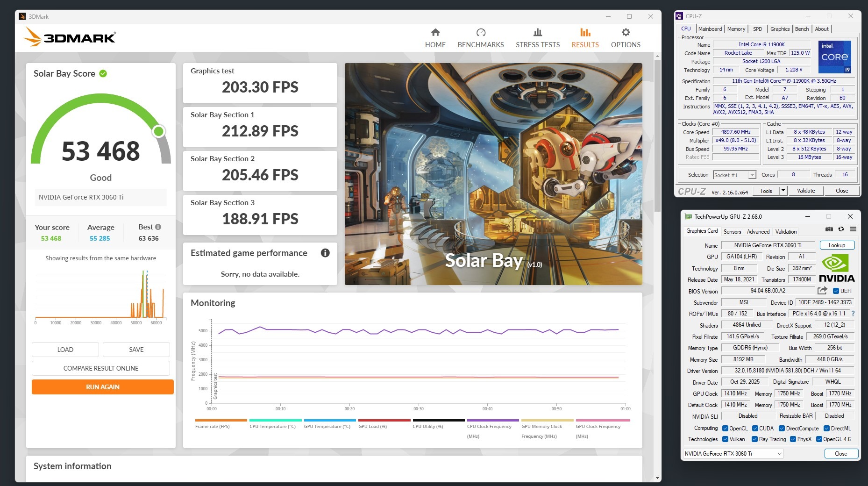868x486 pixels.
Task: Click the Close button at GPU-Z bottom
Action: 841,454
